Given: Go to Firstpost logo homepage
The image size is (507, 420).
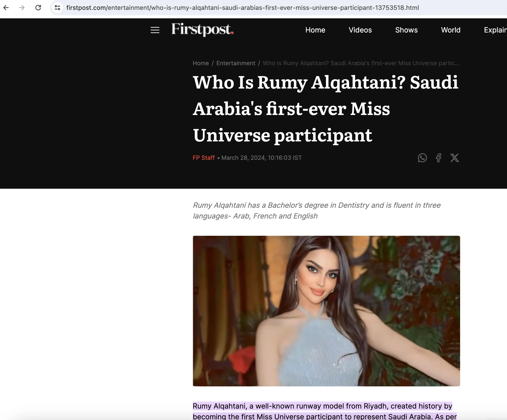Looking at the screenshot, I should [x=203, y=29].
